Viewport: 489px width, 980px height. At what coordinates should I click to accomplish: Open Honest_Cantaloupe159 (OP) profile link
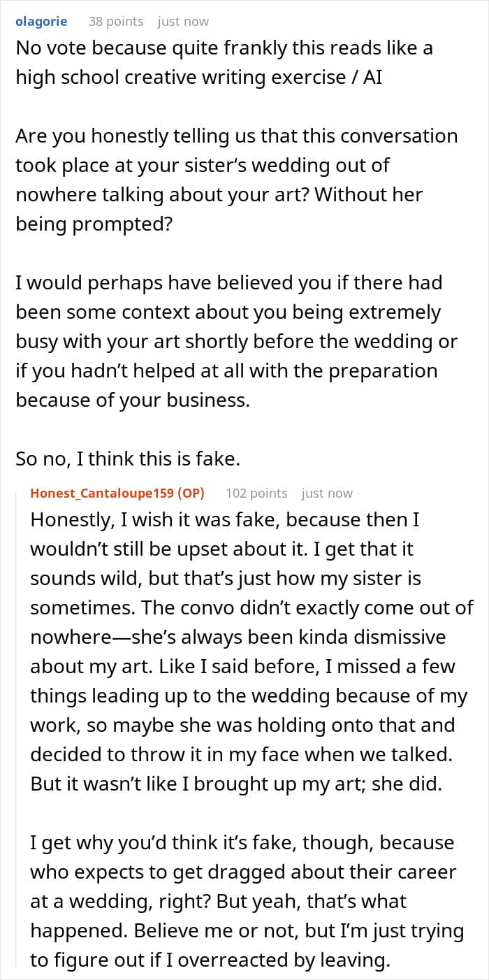point(117,493)
